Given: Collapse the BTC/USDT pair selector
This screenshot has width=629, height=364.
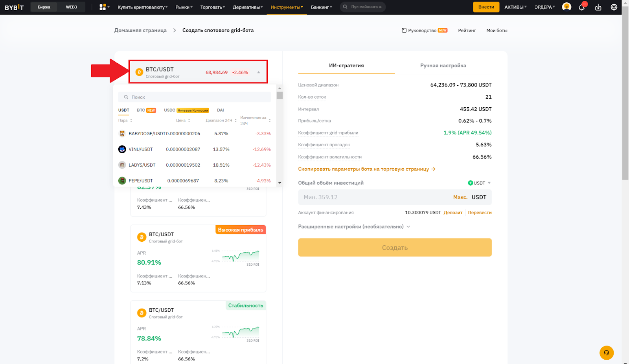Looking at the screenshot, I should tap(259, 72).
